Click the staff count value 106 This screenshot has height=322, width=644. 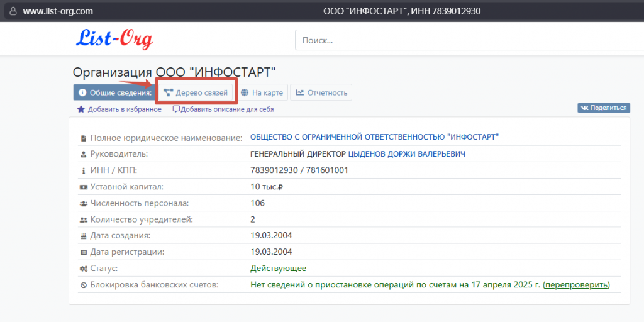[257, 203]
